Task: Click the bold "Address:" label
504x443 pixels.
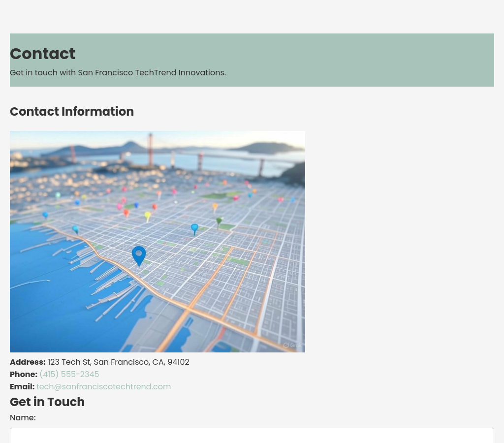Action: (28, 362)
